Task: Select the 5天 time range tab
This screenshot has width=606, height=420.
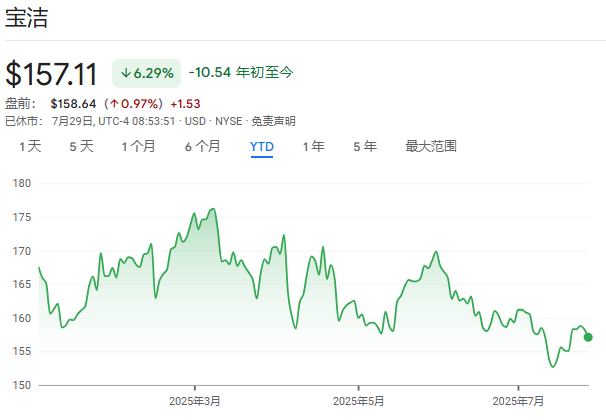Action: tap(82, 146)
